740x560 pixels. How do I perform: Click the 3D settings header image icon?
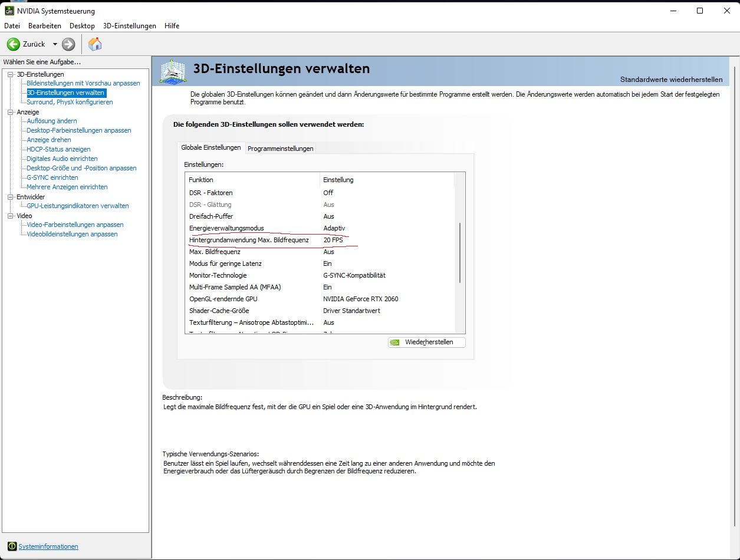pos(173,71)
